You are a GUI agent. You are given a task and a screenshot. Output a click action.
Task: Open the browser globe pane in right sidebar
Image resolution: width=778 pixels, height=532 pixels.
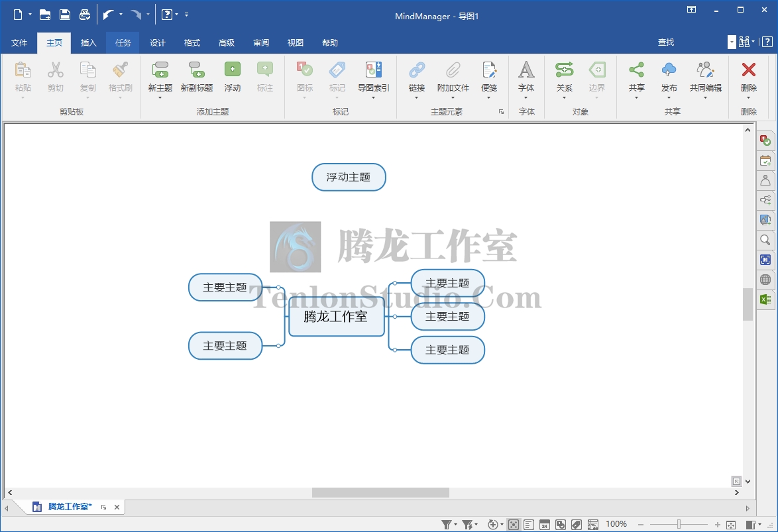(765, 280)
